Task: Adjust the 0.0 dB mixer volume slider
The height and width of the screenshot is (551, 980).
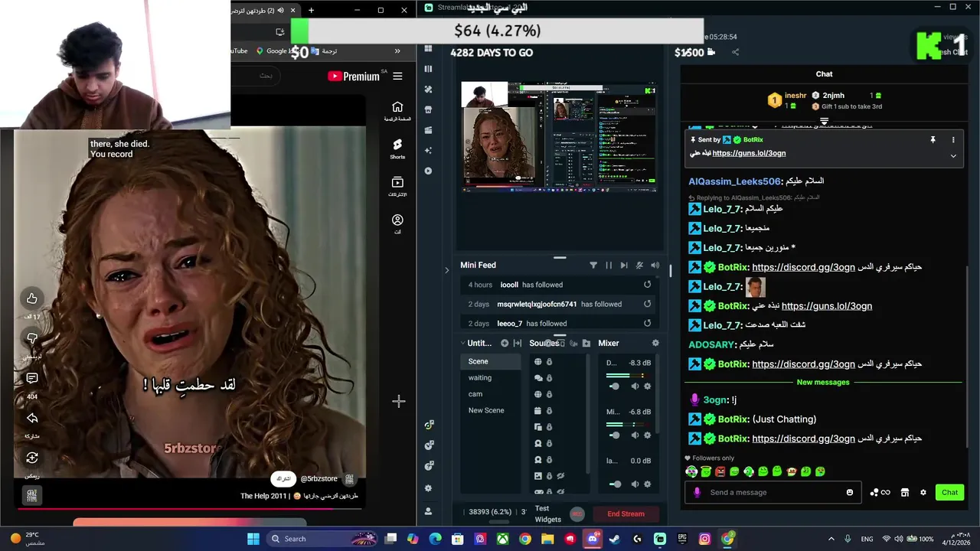Action: click(x=615, y=484)
